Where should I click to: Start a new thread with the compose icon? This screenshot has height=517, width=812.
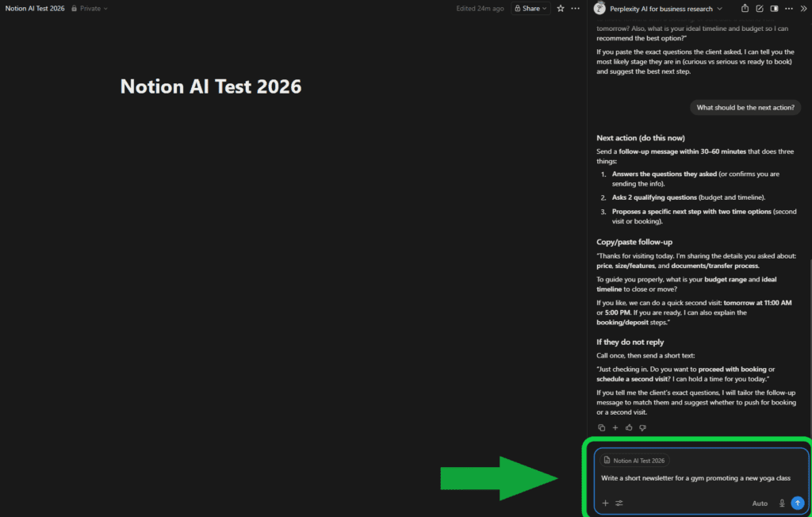pyautogui.click(x=760, y=8)
